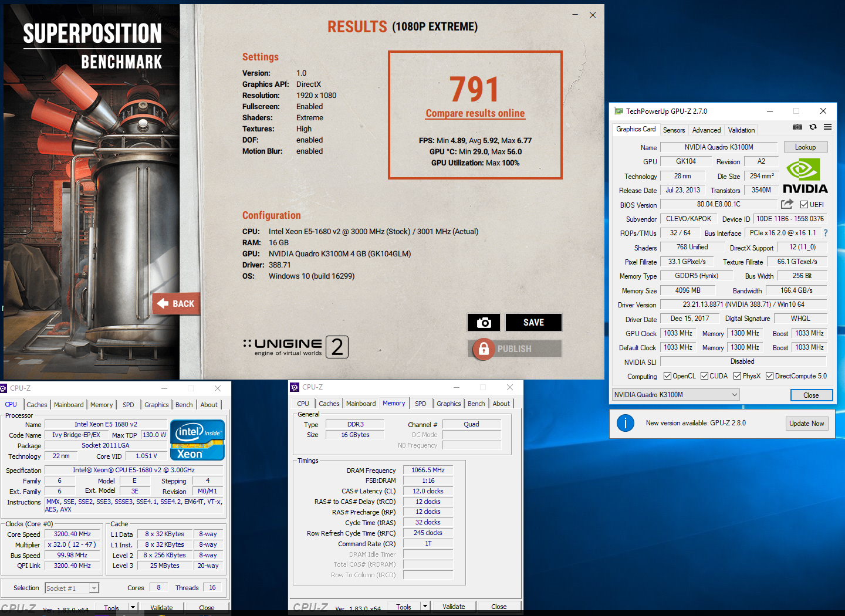Click Tools button in left CPU-Z window
The height and width of the screenshot is (616, 845).
111,608
